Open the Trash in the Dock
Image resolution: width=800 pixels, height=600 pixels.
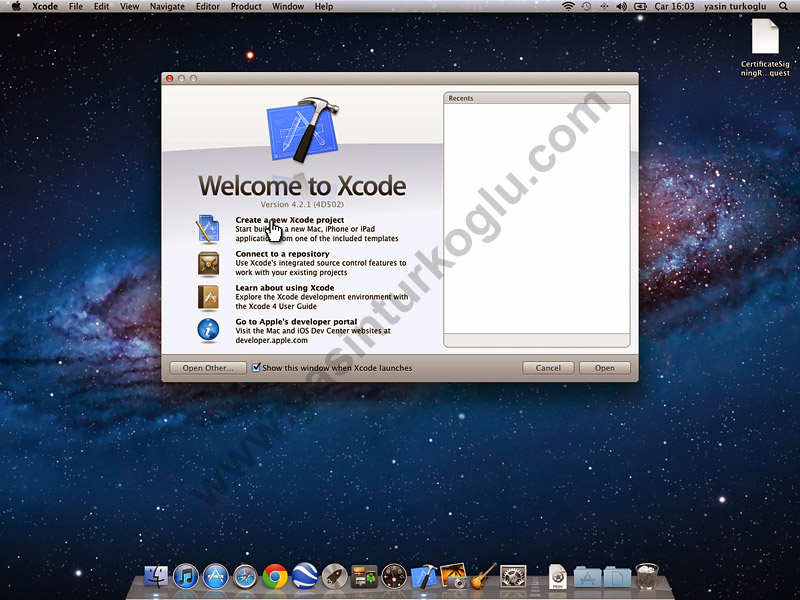click(x=646, y=577)
